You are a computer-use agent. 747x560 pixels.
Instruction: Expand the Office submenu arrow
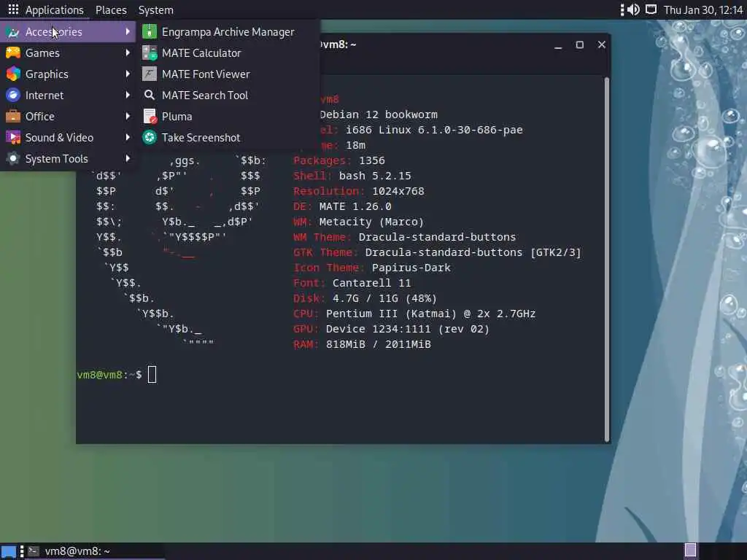coord(128,116)
